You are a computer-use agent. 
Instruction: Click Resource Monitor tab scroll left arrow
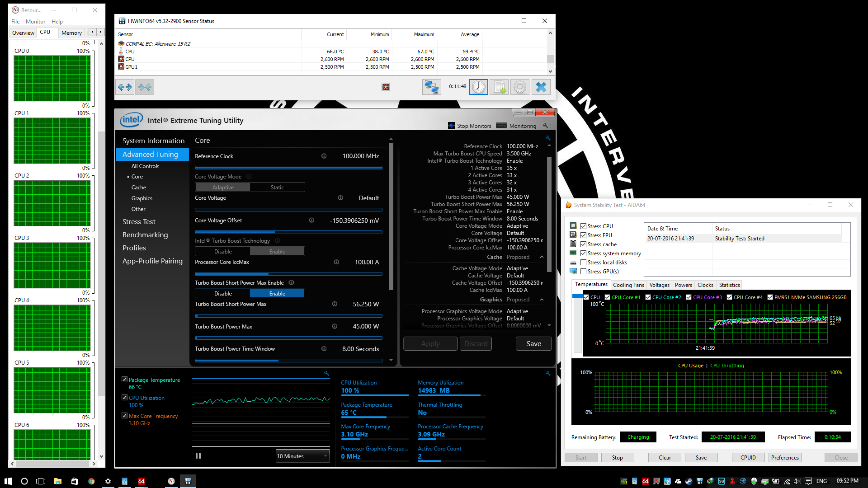[93, 32]
